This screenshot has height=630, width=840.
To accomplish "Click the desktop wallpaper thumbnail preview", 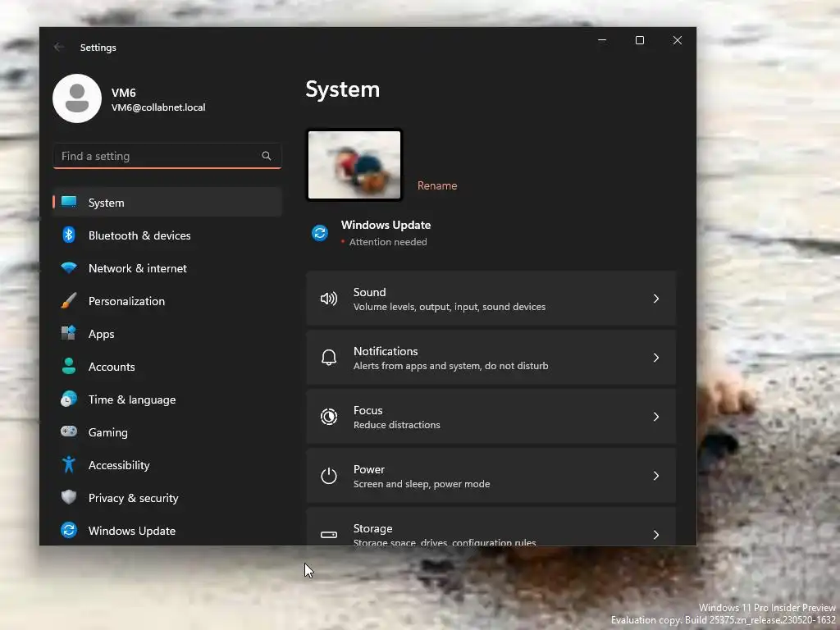I will (x=354, y=164).
